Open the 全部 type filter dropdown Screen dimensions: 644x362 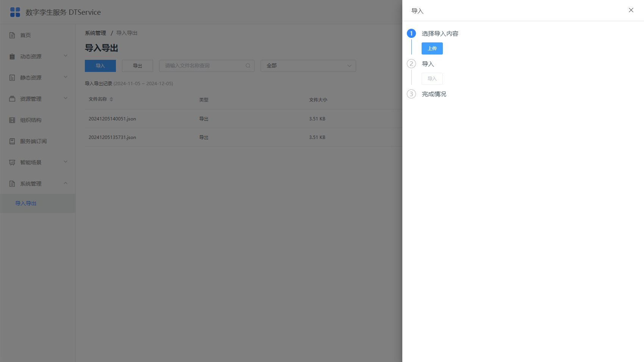pyautogui.click(x=308, y=66)
